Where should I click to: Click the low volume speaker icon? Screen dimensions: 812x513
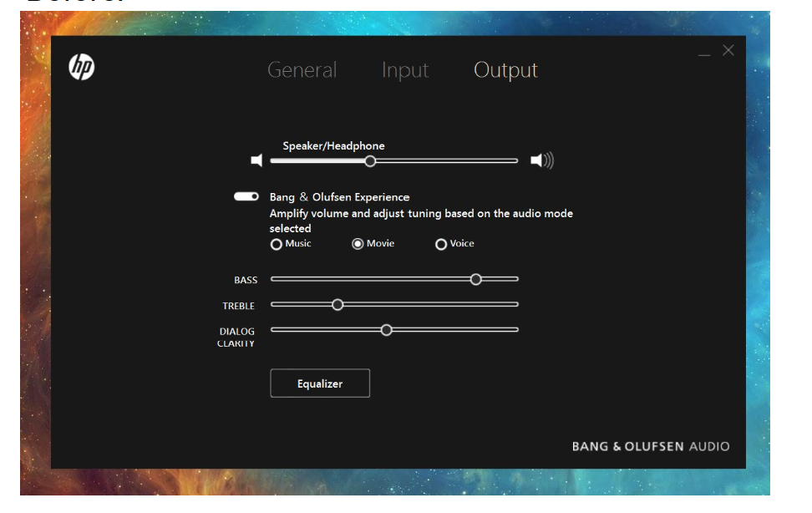pyautogui.click(x=256, y=160)
